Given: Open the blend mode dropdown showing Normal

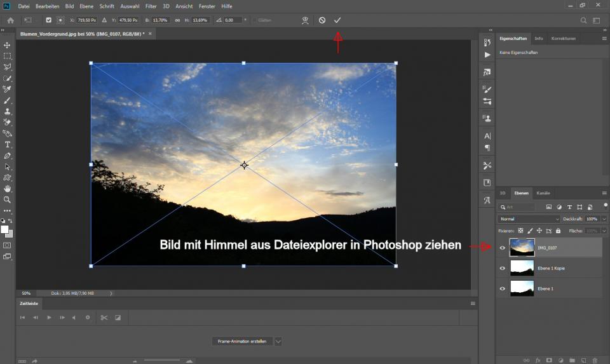Looking at the screenshot, I should point(529,219).
